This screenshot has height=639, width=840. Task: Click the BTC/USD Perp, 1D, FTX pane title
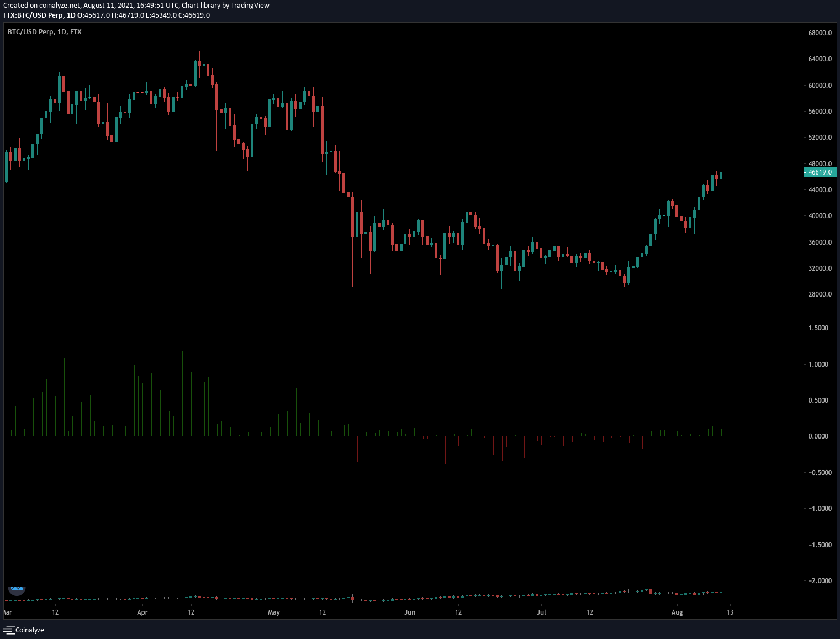[45, 32]
